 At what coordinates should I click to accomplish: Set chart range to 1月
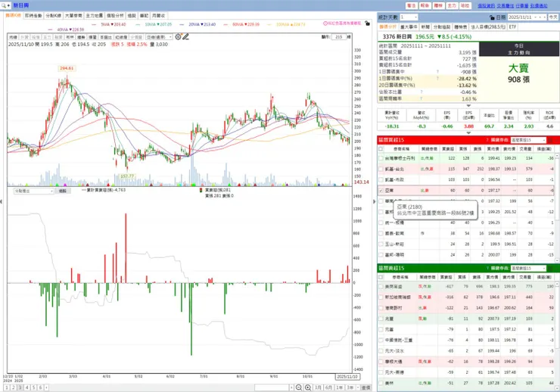coord(318,387)
